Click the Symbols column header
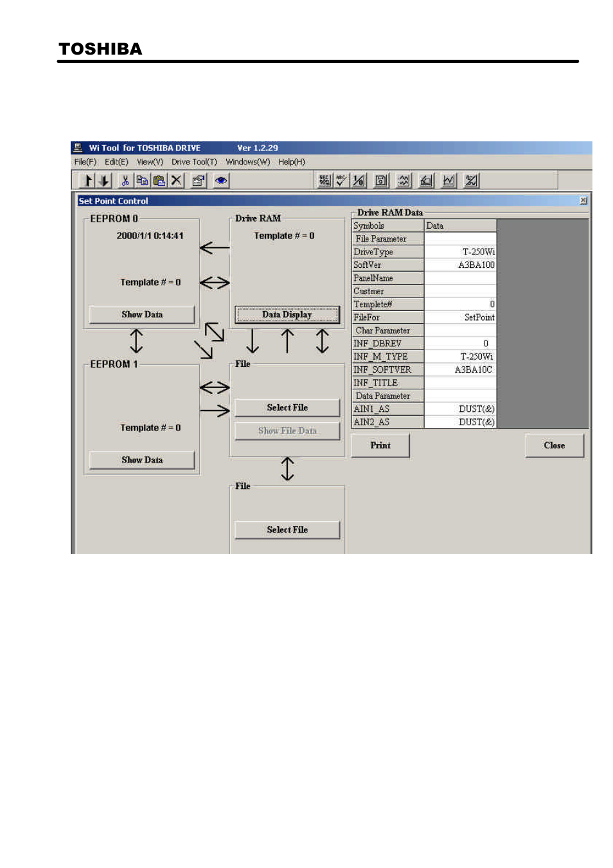This screenshot has width=613, height=868. coord(387,226)
